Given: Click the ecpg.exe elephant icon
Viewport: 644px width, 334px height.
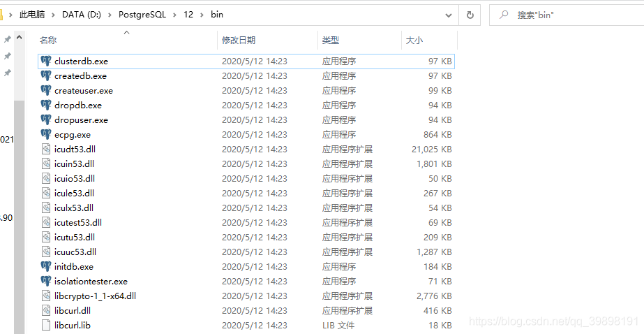Looking at the screenshot, I should (46, 134).
